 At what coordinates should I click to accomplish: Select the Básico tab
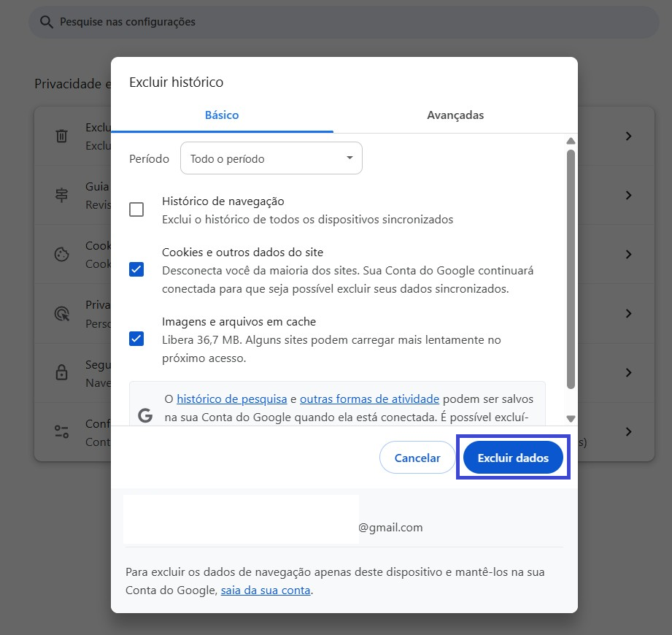tap(222, 115)
